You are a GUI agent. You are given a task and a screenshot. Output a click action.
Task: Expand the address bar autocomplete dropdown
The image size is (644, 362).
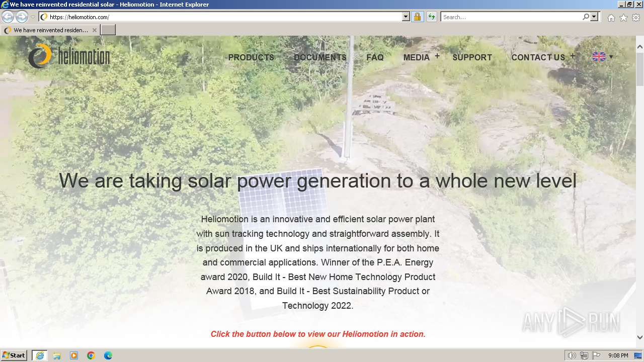point(406,17)
